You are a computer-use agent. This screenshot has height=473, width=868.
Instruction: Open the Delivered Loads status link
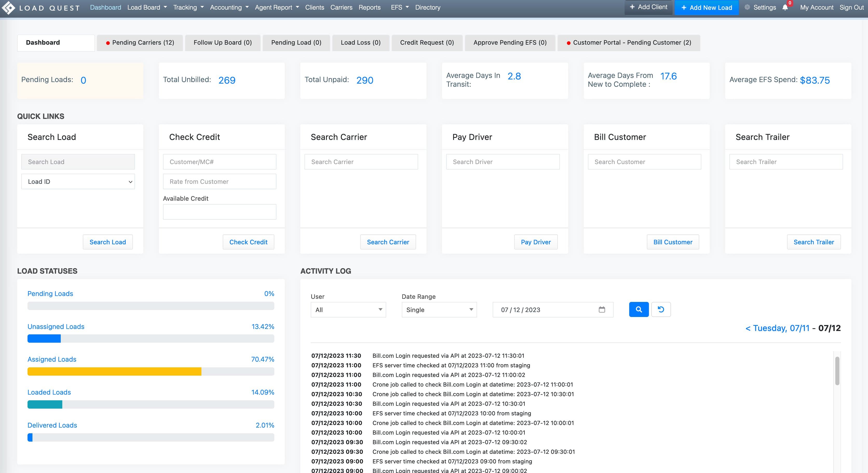tap(52, 425)
